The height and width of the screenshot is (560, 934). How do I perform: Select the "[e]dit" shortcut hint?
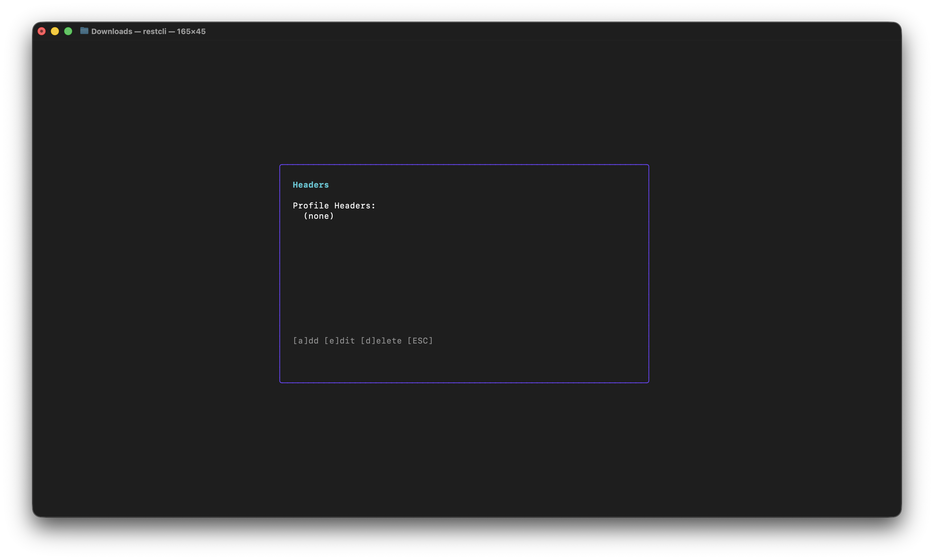pos(340,340)
